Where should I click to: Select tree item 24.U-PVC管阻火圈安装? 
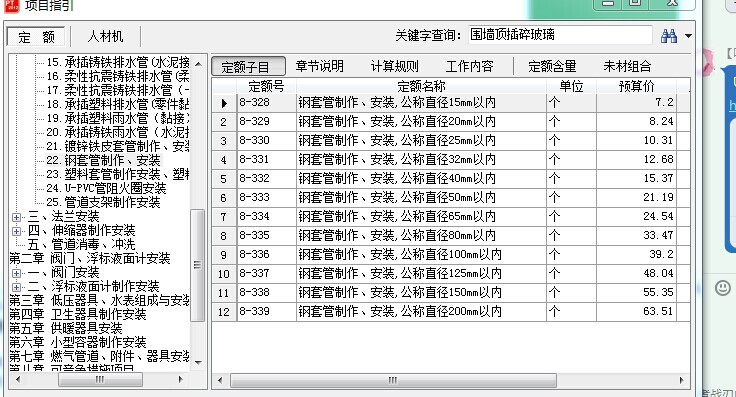point(106,189)
